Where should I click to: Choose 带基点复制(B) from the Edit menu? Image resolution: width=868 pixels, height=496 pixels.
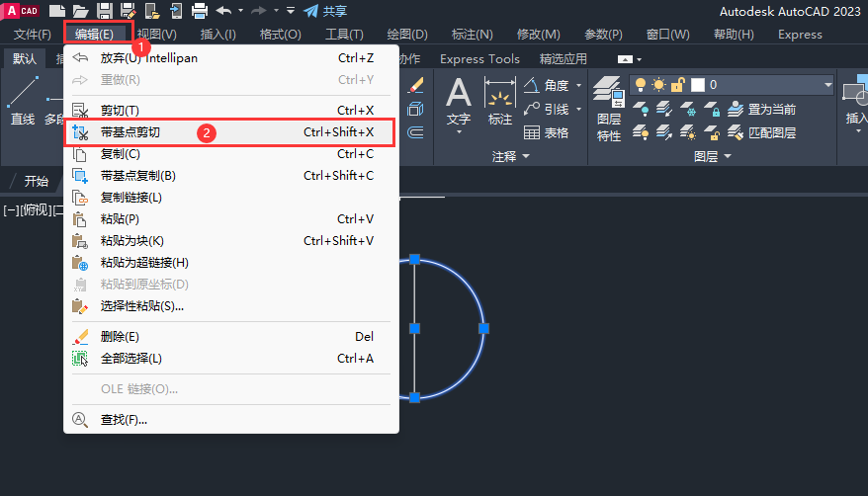tap(231, 176)
